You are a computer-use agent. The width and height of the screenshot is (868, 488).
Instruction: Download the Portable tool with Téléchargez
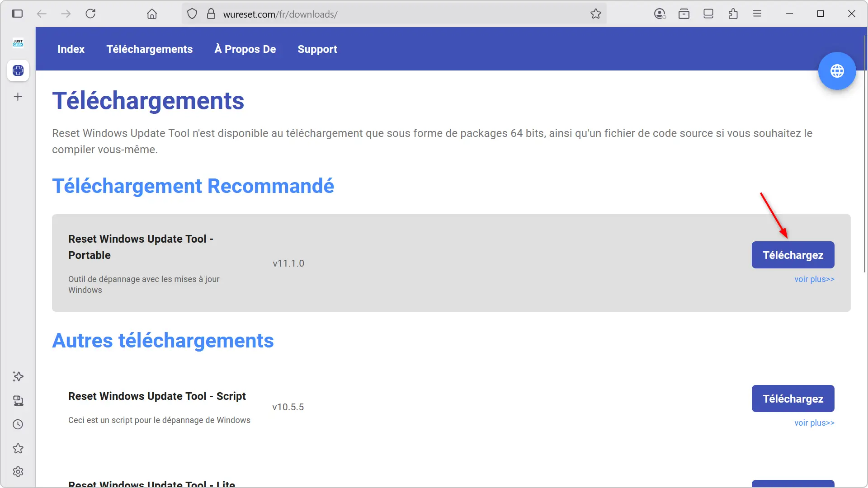(x=793, y=255)
